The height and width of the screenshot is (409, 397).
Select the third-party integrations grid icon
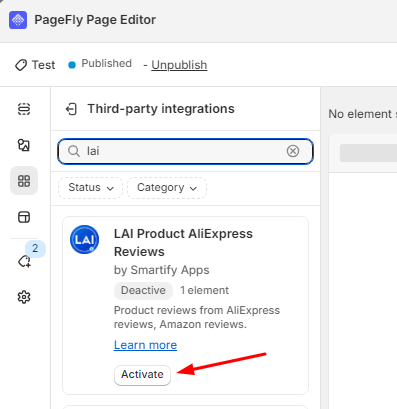tap(24, 181)
